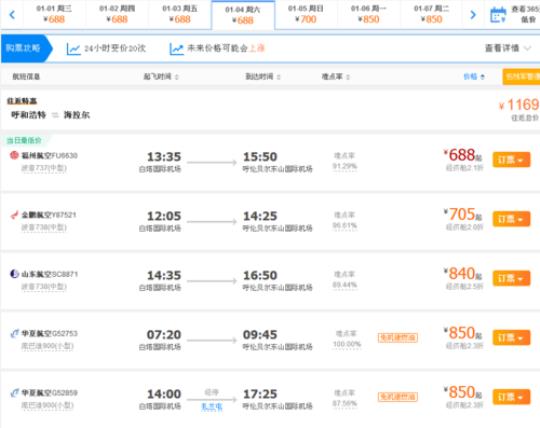The width and height of the screenshot is (540, 428).
Task: Select the 01-05 Sunday ¥700 date tab
Action: pyautogui.click(x=306, y=14)
